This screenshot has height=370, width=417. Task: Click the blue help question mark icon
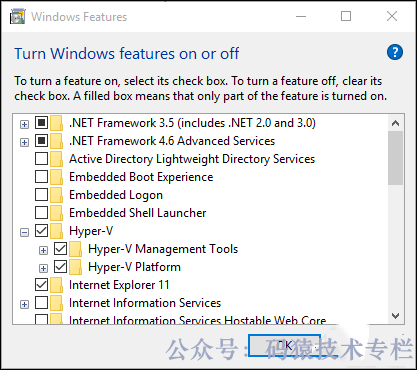[x=395, y=52]
